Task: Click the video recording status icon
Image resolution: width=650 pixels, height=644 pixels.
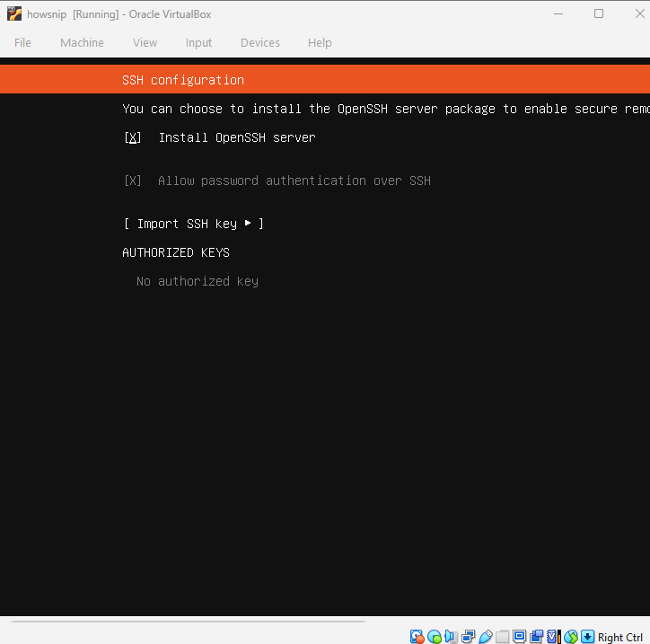Action: coord(536,637)
